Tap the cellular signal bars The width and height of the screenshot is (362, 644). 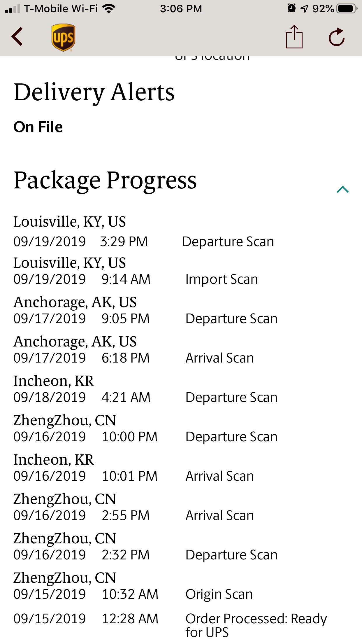pos(13,9)
